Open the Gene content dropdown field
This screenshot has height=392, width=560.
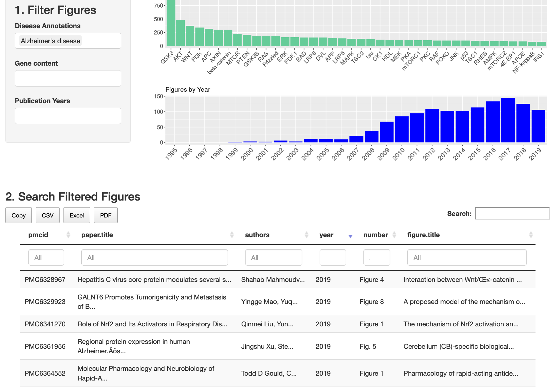point(68,78)
